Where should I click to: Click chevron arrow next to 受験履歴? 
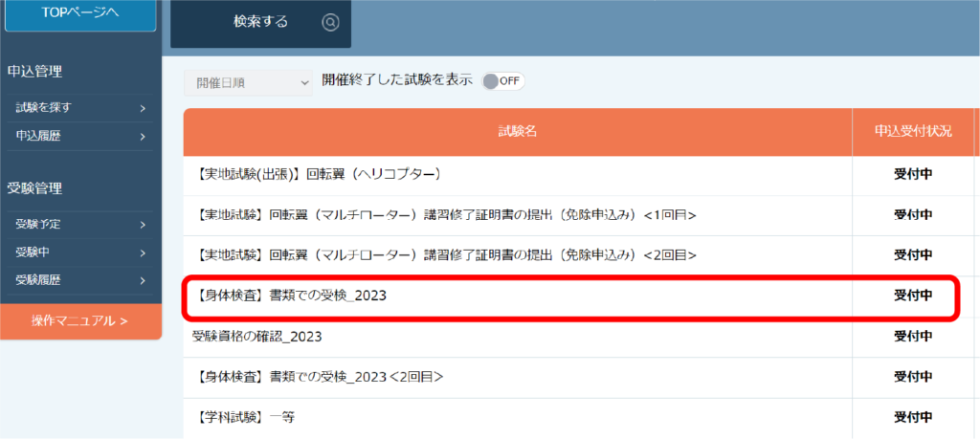coord(142,280)
